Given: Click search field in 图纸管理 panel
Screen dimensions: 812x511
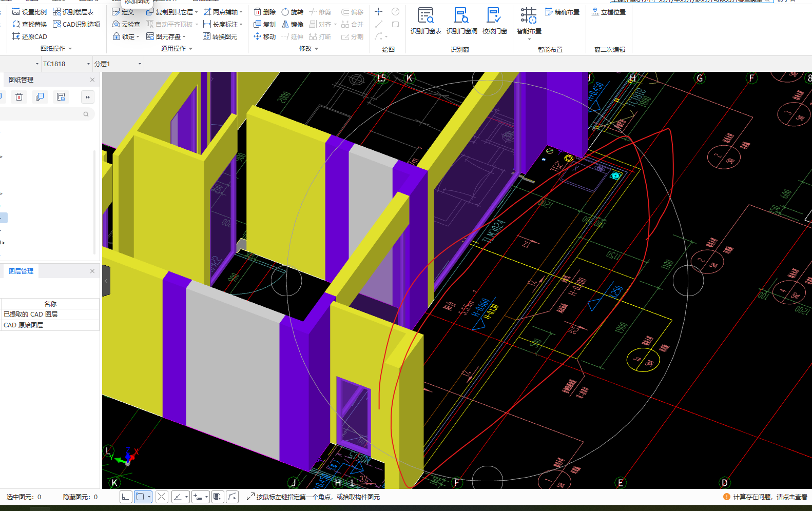Looking at the screenshot, I should coord(46,114).
